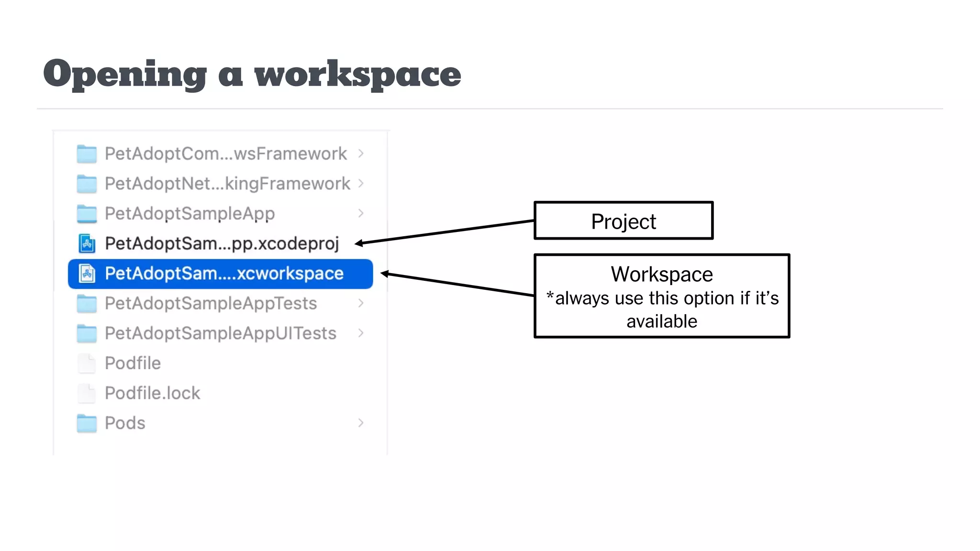Click the Pods folder icon
980x551 pixels.
pyautogui.click(x=87, y=423)
